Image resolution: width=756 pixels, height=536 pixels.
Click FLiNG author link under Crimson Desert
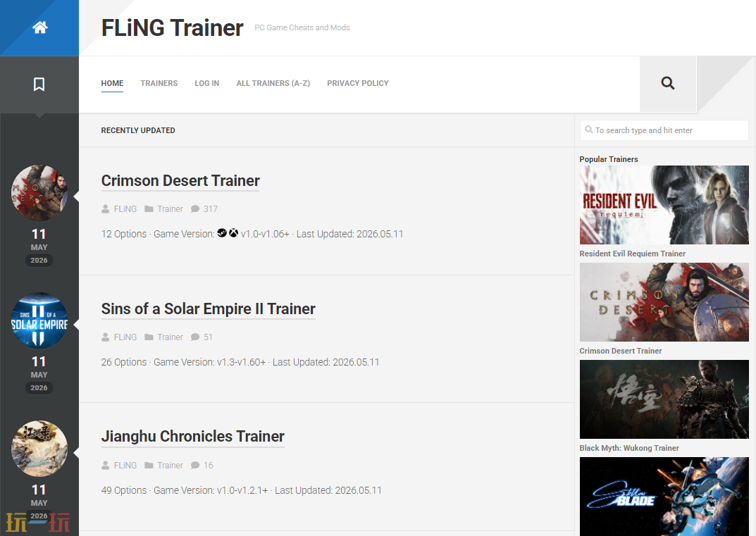[125, 208]
